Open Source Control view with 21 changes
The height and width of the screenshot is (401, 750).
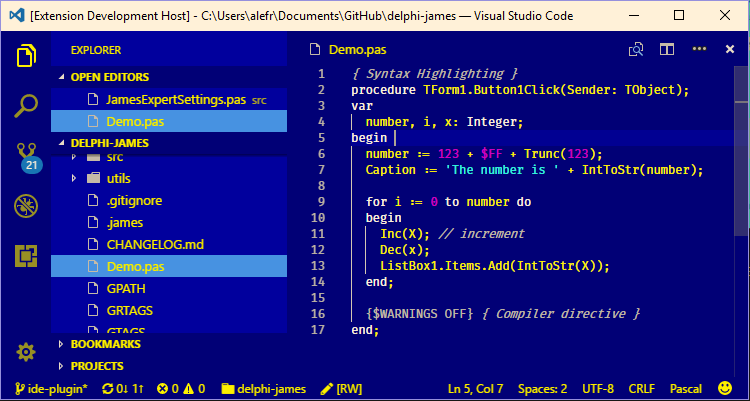(27, 157)
